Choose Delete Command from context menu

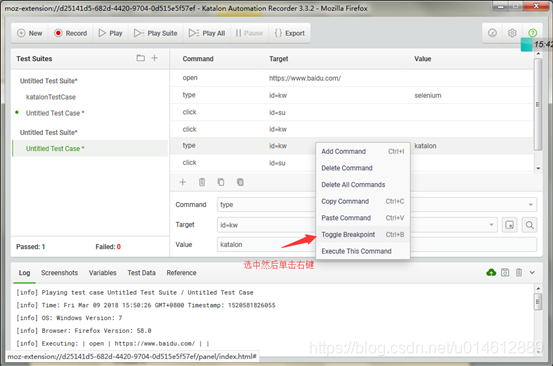363,168
